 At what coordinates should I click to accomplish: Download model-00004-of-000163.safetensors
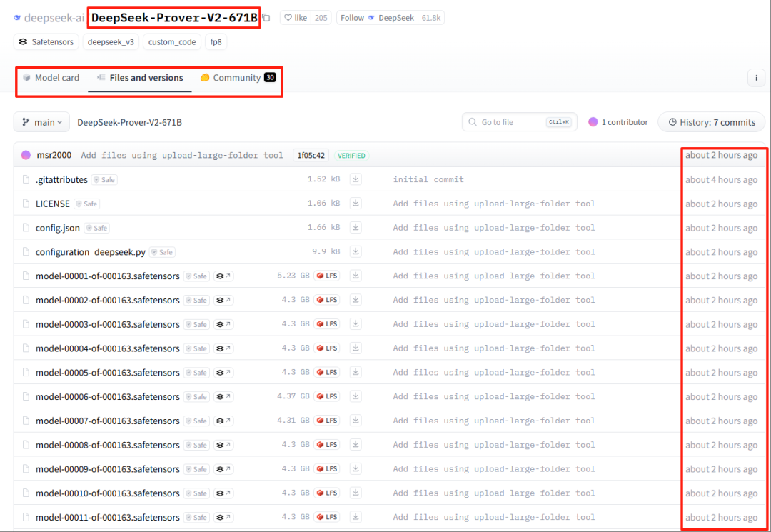tap(356, 348)
